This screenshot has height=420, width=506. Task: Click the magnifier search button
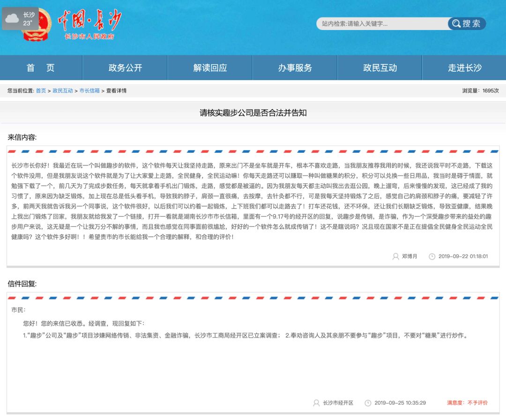coord(467,23)
